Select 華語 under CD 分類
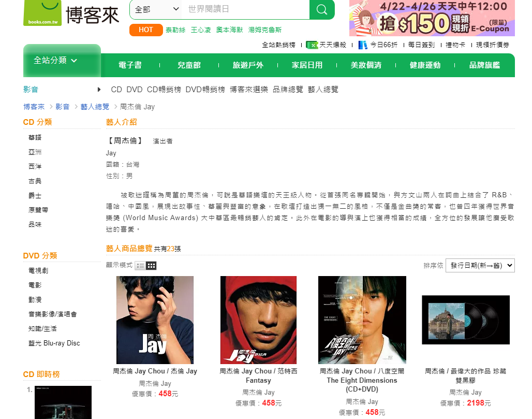 (35, 138)
